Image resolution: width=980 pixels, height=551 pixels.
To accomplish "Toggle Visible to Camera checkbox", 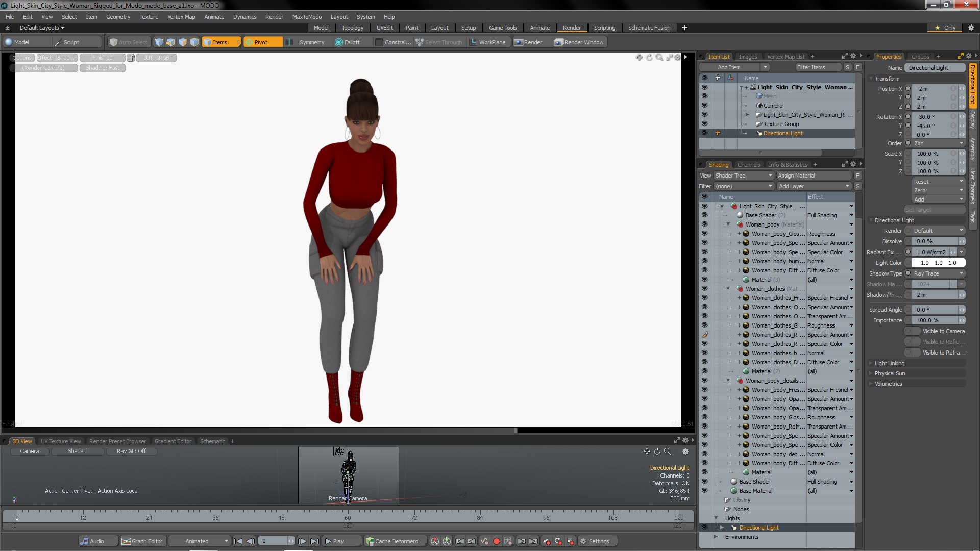I will tap(912, 331).
